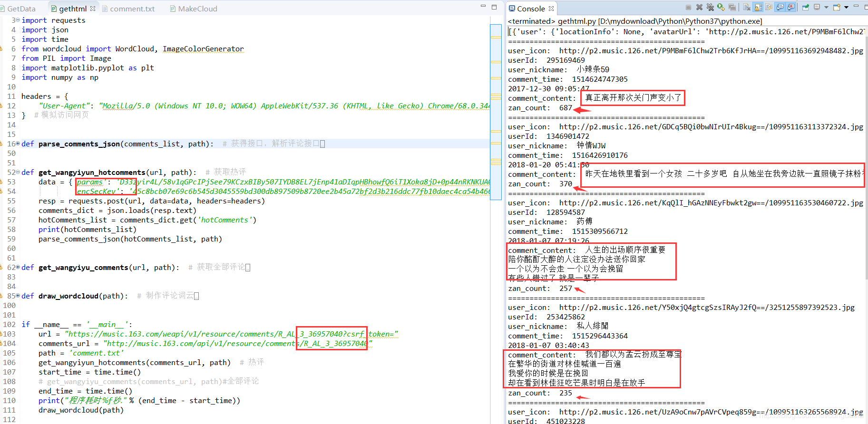Click the editor vertical scrollbar

coord(496,112)
